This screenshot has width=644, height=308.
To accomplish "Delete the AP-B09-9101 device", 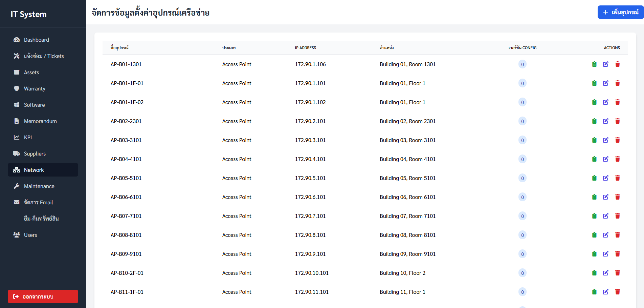I will (x=618, y=254).
